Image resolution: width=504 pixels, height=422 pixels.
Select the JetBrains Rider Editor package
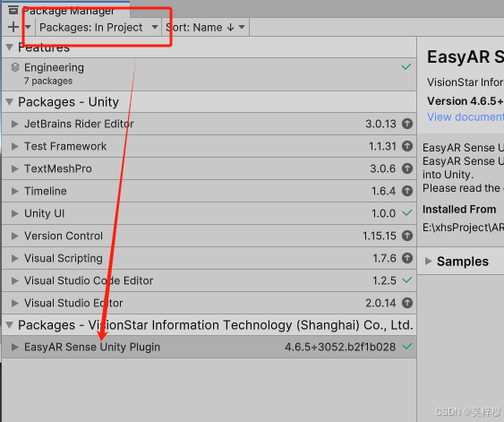tap(209, 124)
